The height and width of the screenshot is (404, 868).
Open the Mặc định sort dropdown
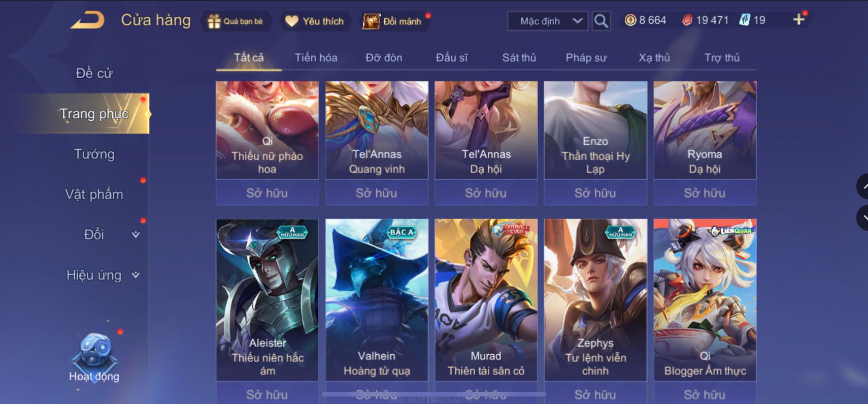[x=548, y=21]
